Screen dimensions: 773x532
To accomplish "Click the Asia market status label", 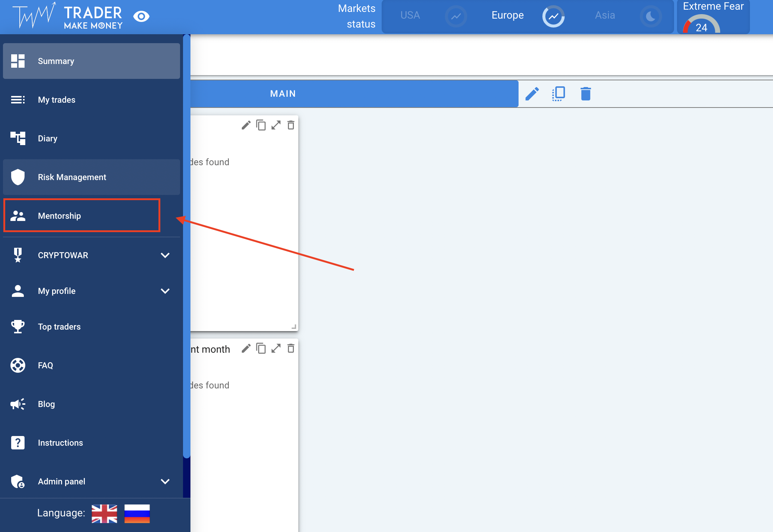I will (605, 15).
